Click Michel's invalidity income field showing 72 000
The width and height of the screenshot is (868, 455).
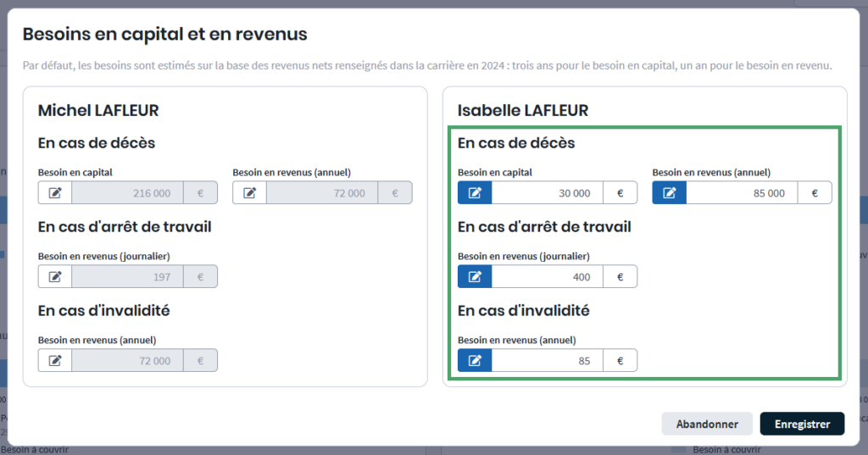click(127, 361)
